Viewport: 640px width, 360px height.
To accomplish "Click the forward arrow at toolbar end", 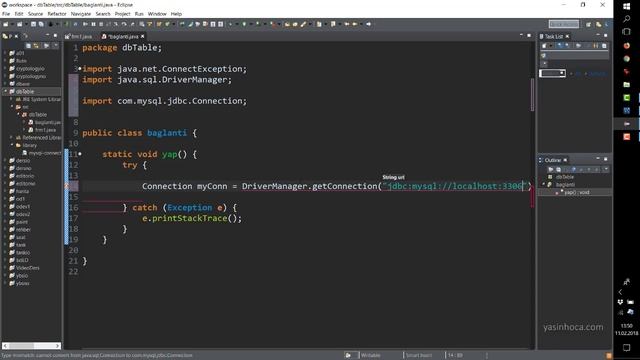I will point(368,24).
